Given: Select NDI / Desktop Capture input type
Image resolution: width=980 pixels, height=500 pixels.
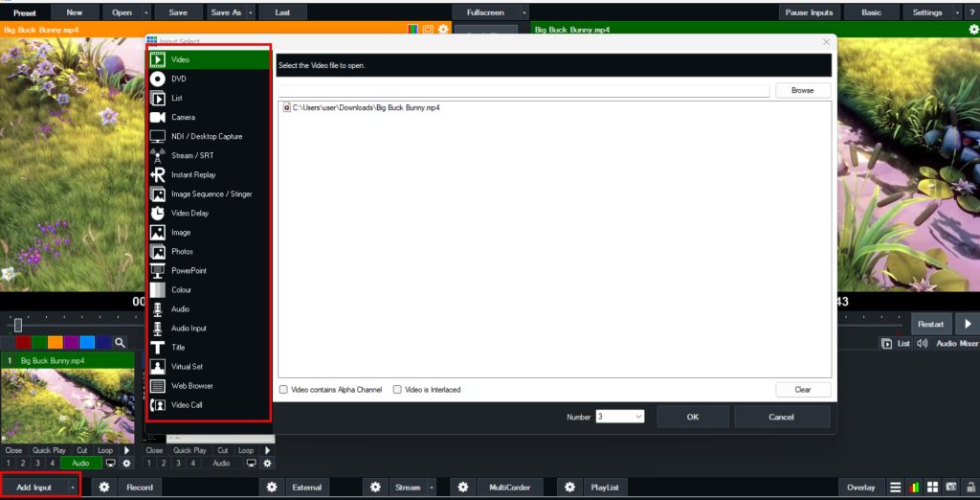Looking at the screenshot, I should click(x=209, y=136).
